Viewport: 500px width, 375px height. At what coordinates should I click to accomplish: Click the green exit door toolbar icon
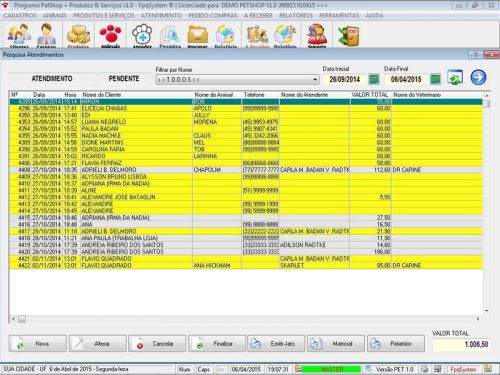tap(348, 35)
